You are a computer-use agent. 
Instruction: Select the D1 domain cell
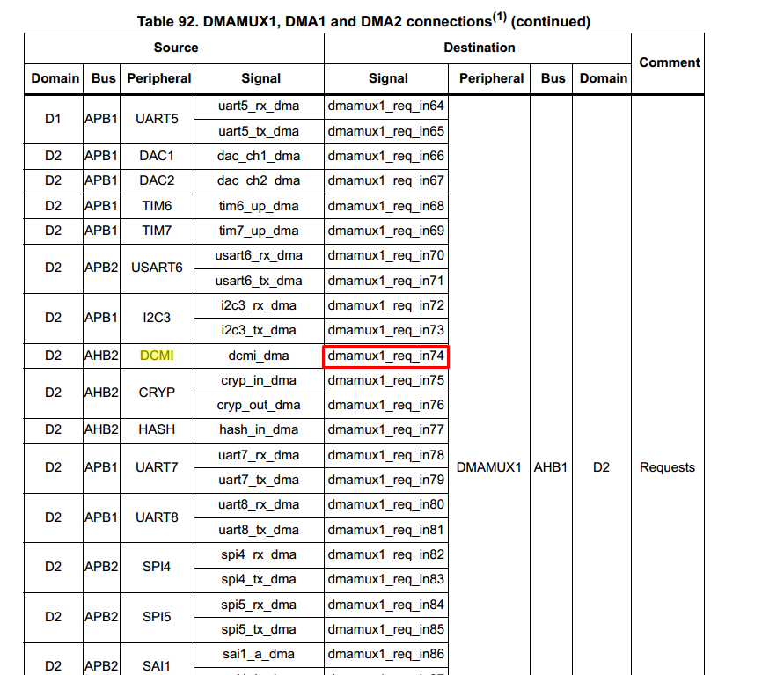53,119
